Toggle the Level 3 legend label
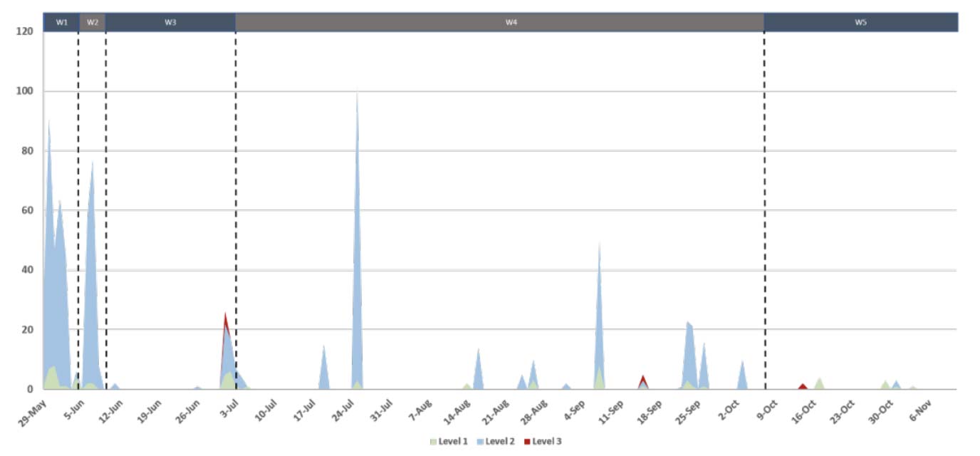 (547, 442)
